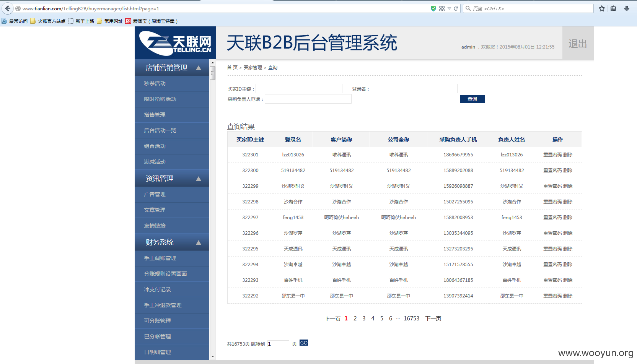Focus the 采购负责人电话 input field
637x364 pixels.
click(x=308, y=99)
